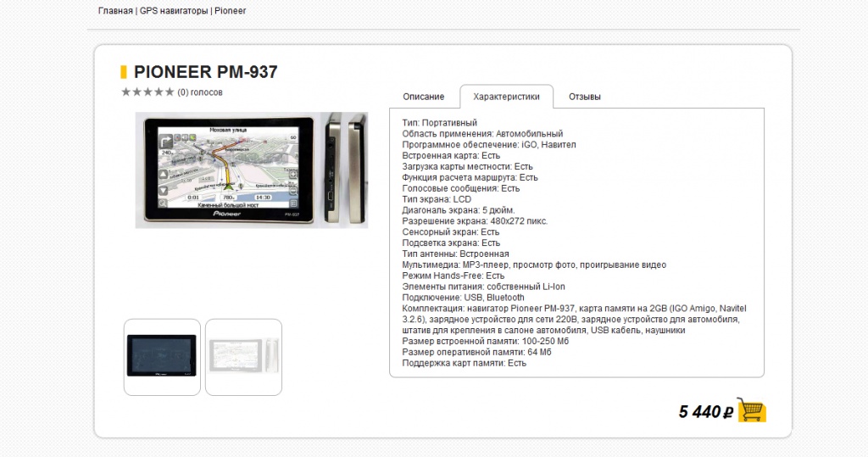Click the 'Тип: Портативный' line
The width and height of the screenshot is (868, 457).
click(x=440, y=122)
